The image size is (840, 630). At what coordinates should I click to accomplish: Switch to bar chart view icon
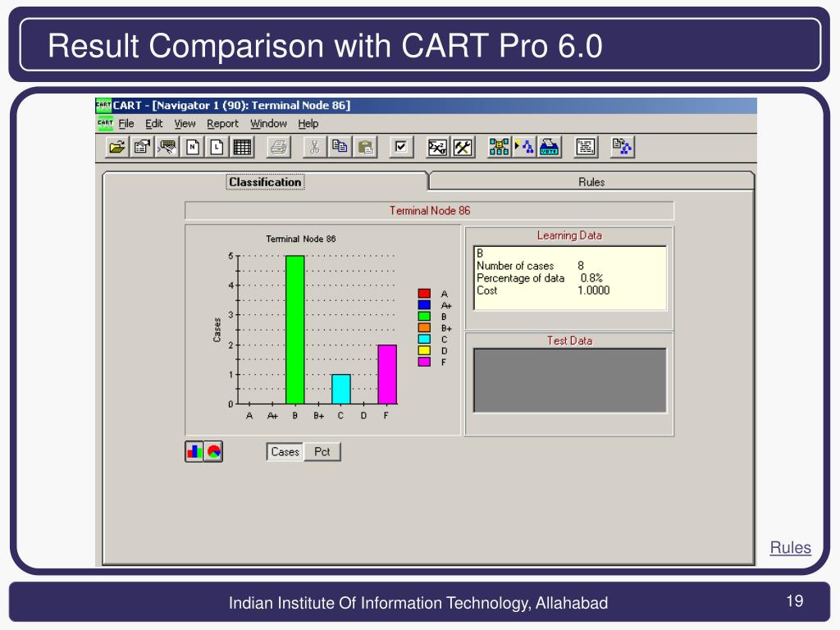pos(194,452)
